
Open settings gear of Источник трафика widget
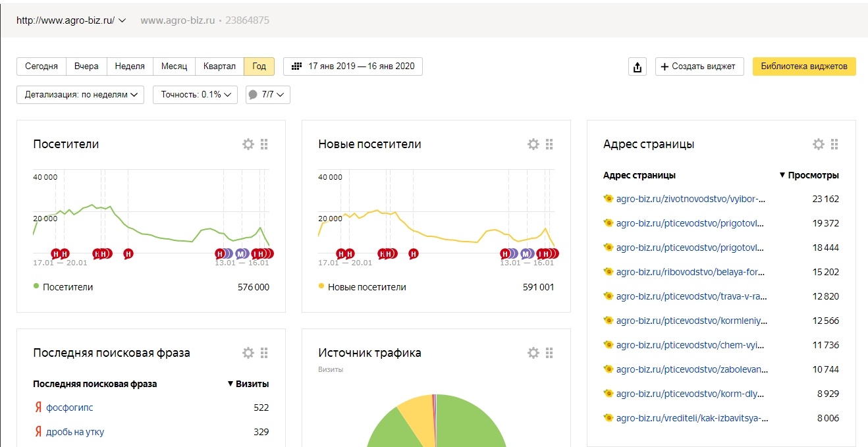pos(533,353)
